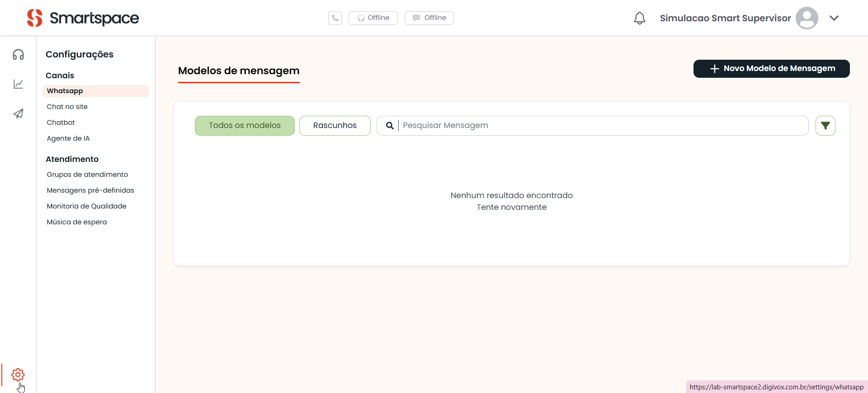
Task: Click the notifications bell icon
Action: coord(639,18)
